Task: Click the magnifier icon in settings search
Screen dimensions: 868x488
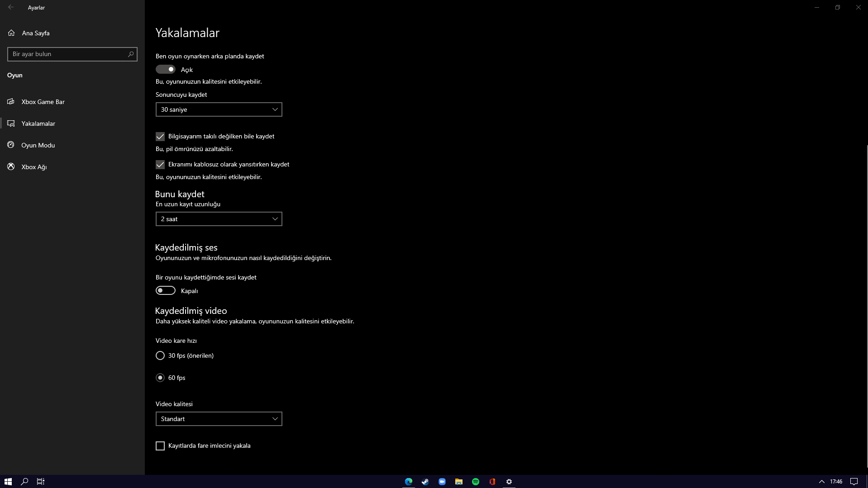Action: click(x=131, y=54)
